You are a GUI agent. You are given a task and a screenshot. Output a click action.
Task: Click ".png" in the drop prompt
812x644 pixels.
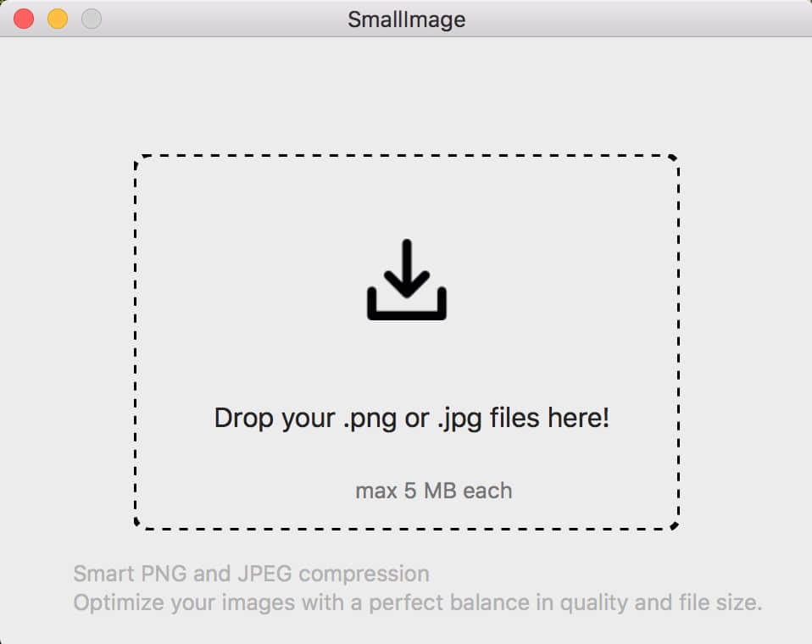click(x=370, y=419)
